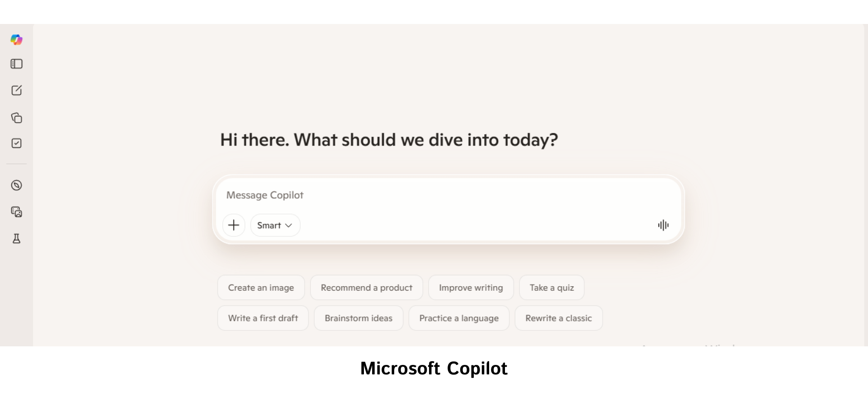Open a new chat with the compose icon
The image size is (868, 397).
[17, 90]
